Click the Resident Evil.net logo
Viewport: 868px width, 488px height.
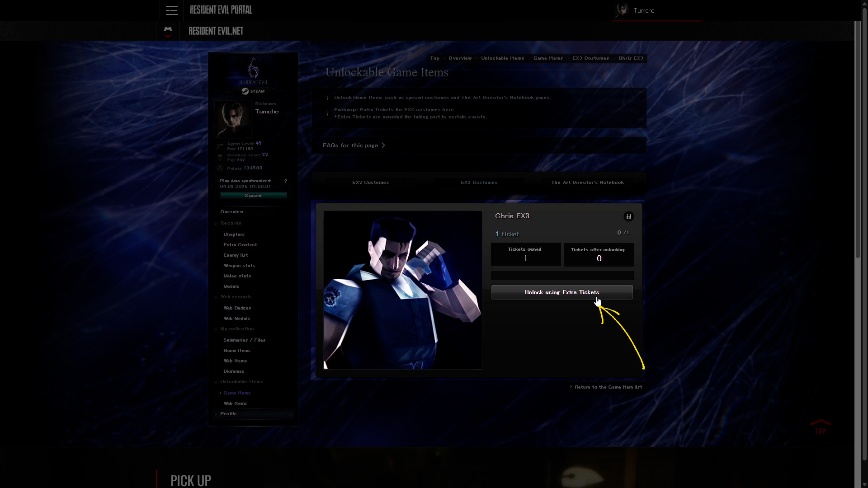[216, 31]
